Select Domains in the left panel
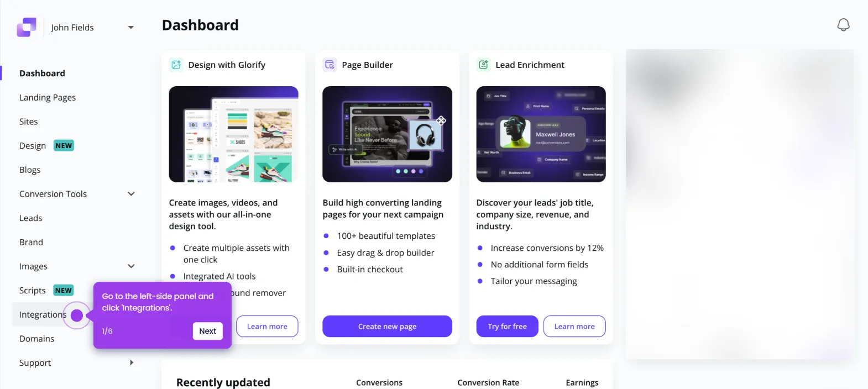This screenshot has width=868, height=389. 37,339
